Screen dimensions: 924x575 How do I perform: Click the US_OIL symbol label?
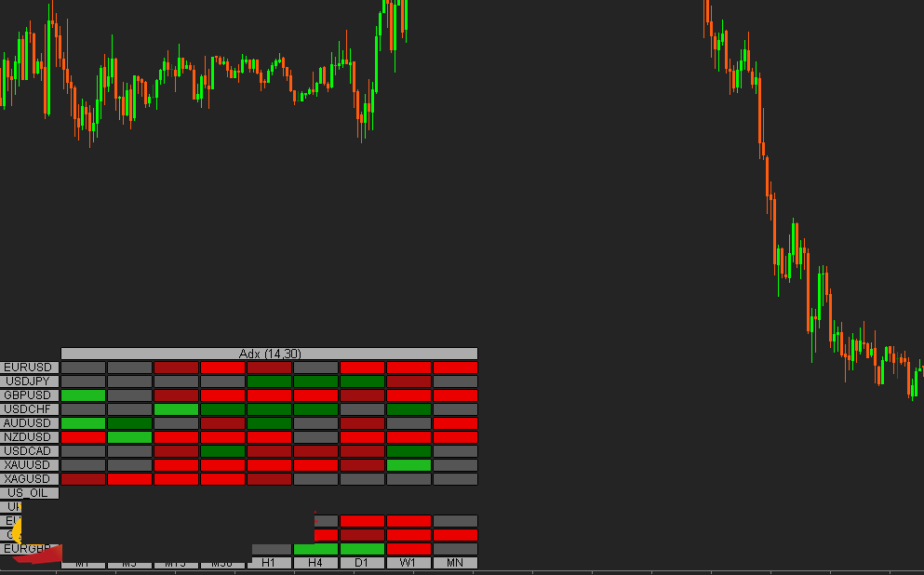tap(30, 493)
